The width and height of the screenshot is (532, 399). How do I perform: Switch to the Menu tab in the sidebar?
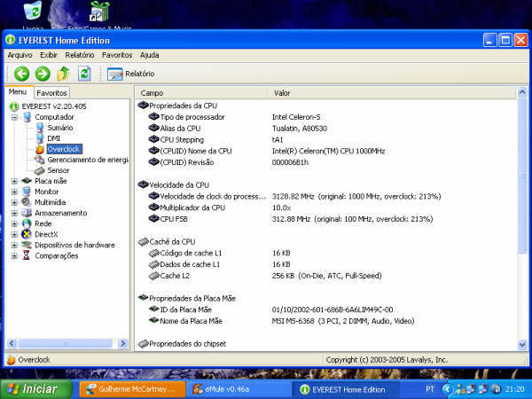tap(18, 92)
